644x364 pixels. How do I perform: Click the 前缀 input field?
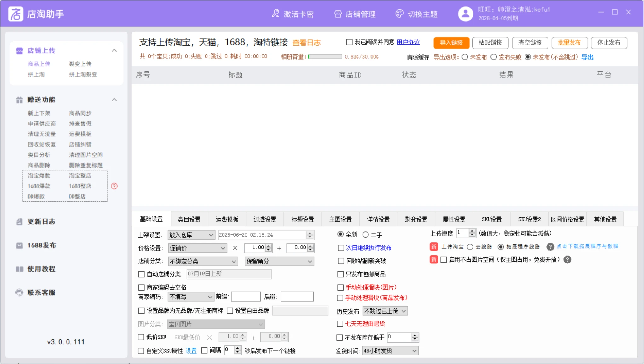(x=246, y=297)
